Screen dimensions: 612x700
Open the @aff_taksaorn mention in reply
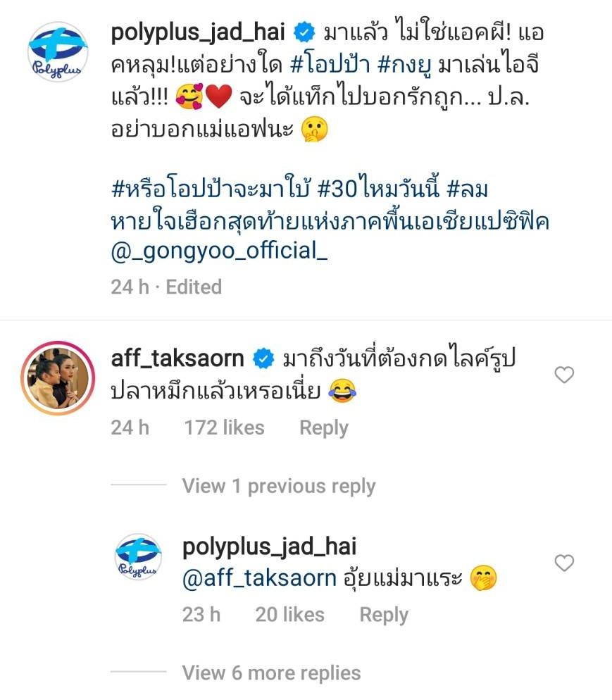coord(259,579)
